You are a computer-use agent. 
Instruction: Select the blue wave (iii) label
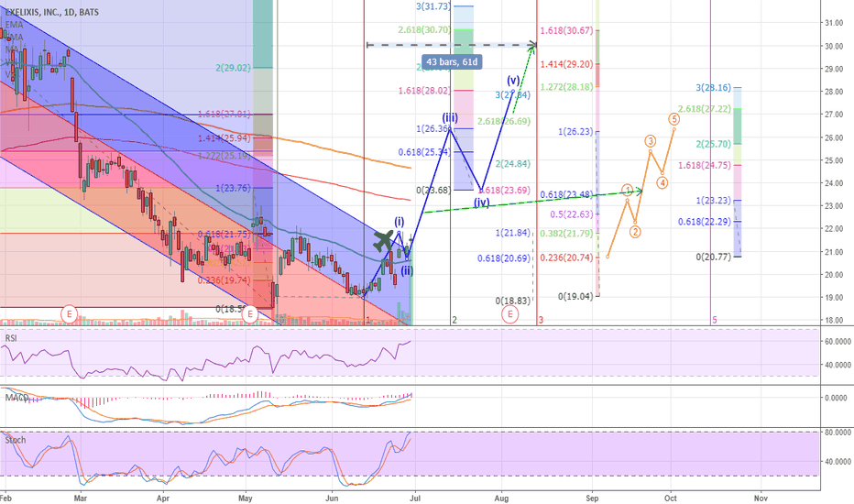[450, 117]
